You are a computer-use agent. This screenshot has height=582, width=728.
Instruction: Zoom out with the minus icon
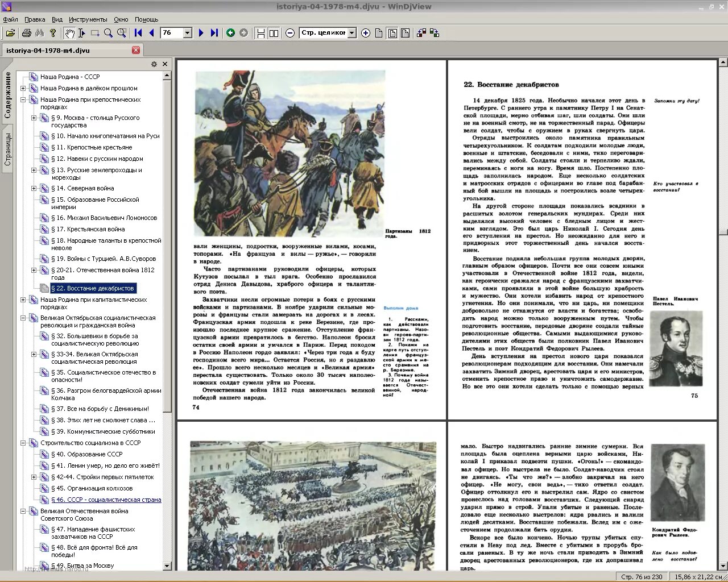290,33
